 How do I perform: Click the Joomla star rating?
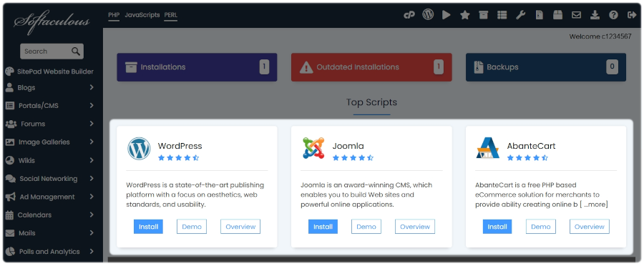point(353,157)
